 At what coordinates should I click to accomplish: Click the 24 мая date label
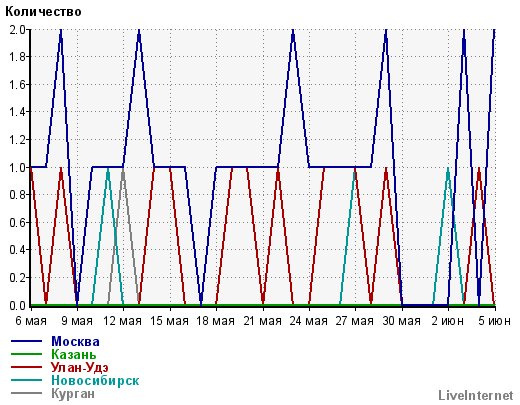(308, 321)
